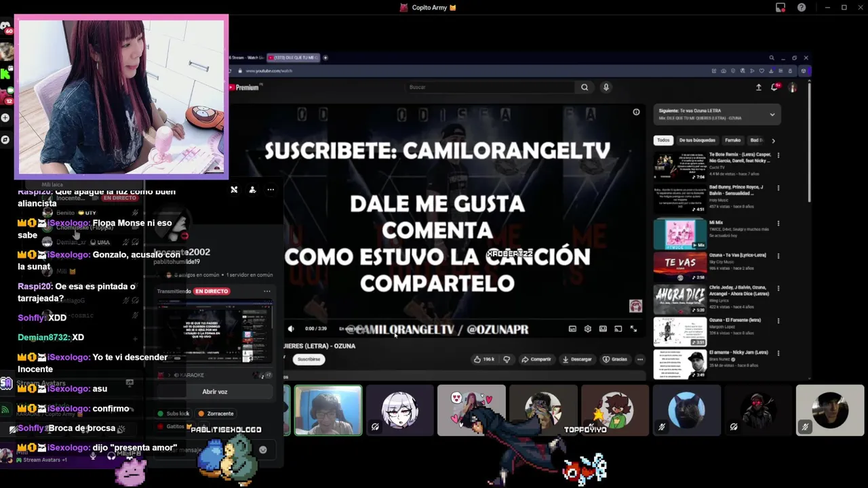Open options menu for Mi Mix entry
Viewport: 868px width, 488px height.
(778, 223)
